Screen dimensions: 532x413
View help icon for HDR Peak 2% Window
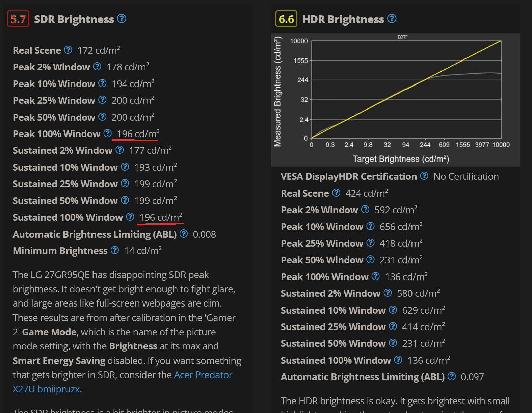(365, 210)
